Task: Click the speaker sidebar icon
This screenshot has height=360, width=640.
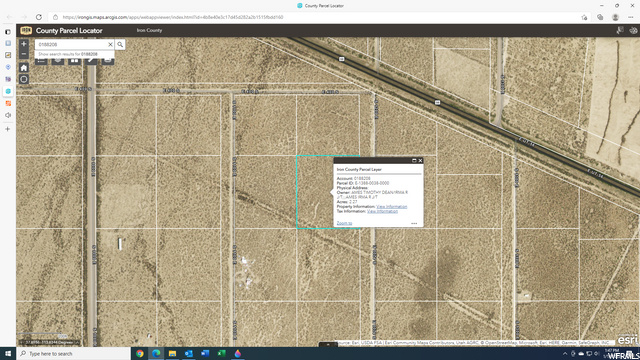Action: tap(8, 115)
